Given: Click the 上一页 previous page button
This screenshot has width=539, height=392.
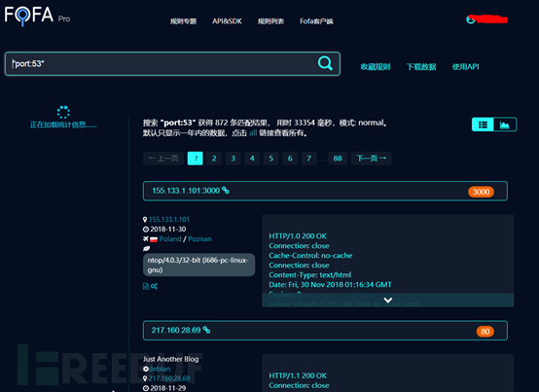Looking at the screenshot, I should click(163, 159).
